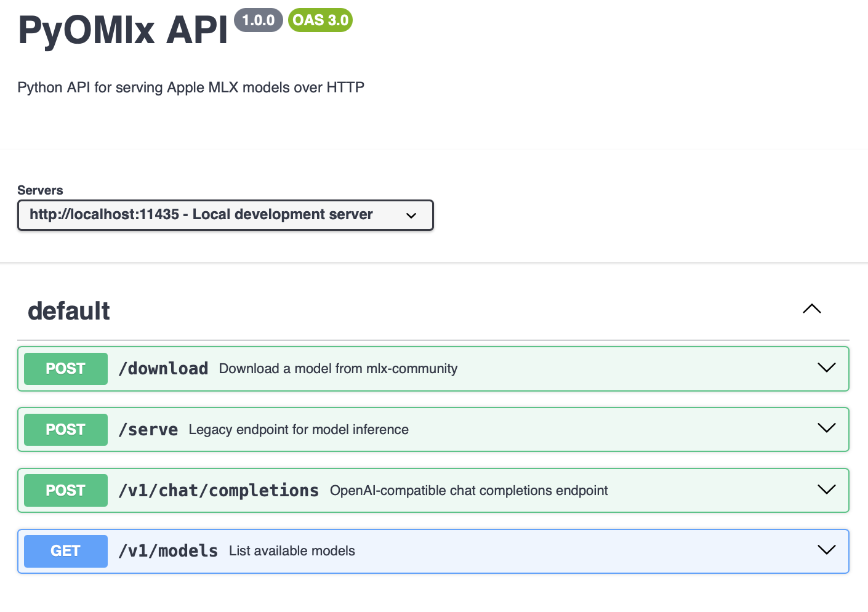Image resolution: width=868 pixels, height=612 pixels.
Task: Expand the /serve endpoint chevron
Action: coord(826,428)
